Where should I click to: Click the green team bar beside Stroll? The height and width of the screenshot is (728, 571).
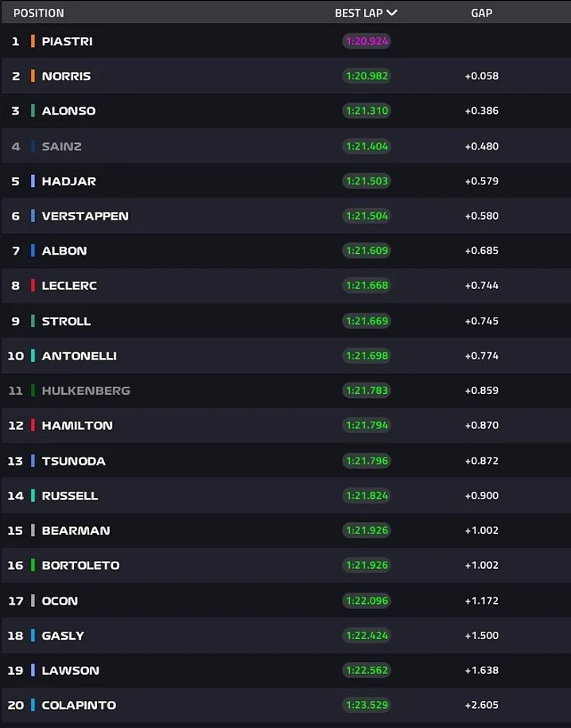(33, 321)
